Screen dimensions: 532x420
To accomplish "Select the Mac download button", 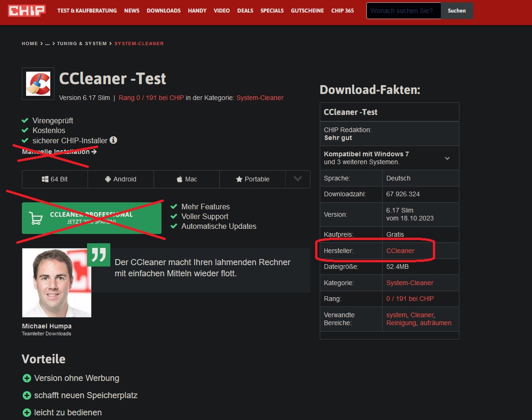I will pyautogui.click(x=187, y=179).
